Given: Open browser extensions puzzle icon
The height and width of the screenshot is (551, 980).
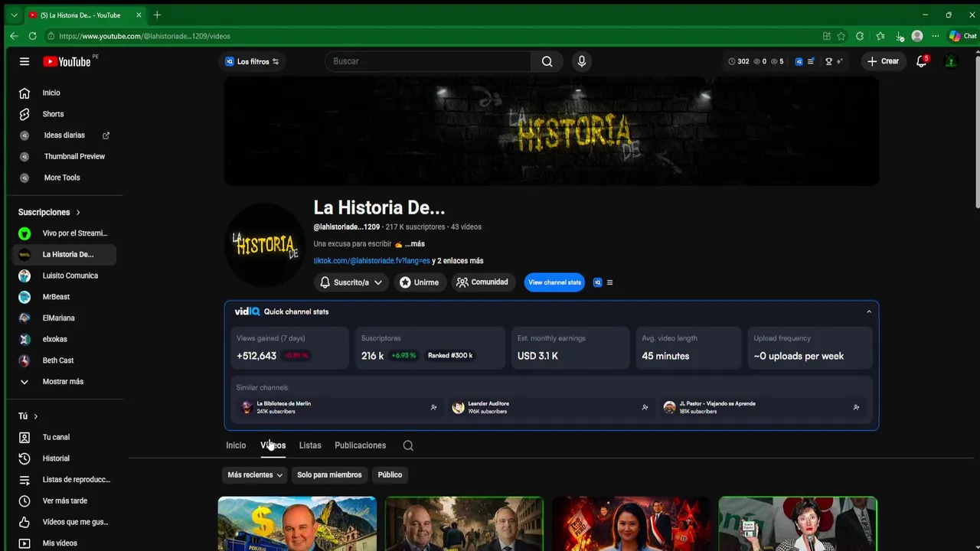Looking at the screenshot, I should tap(860, 36).
